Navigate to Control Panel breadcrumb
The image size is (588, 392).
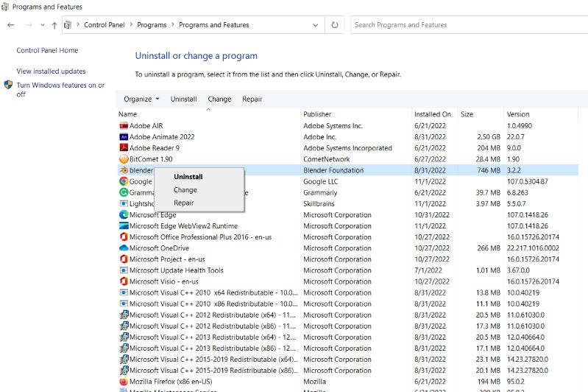pyautogui.click(x=105, y=25)
